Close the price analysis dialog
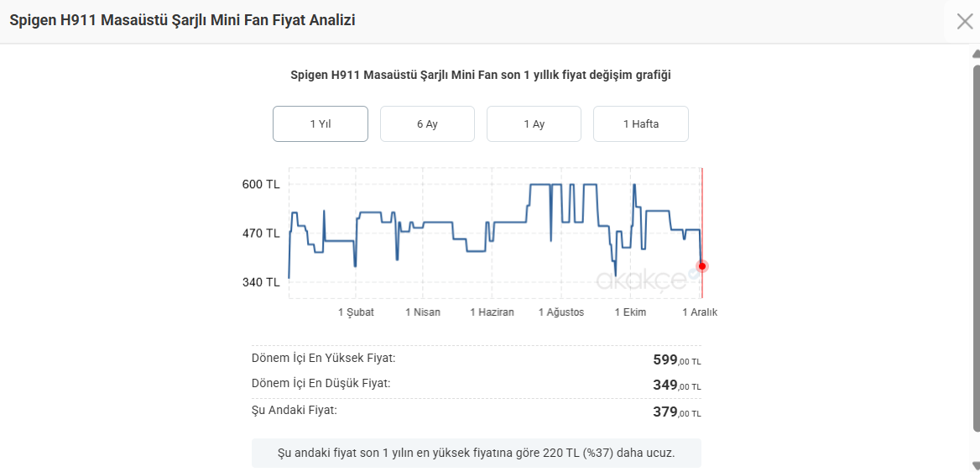 pos(965,21)
